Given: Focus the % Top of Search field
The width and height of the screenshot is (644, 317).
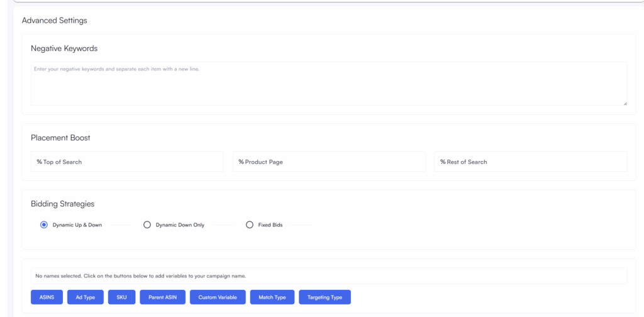Looking at the screenshot, I should tap(127, 162).
